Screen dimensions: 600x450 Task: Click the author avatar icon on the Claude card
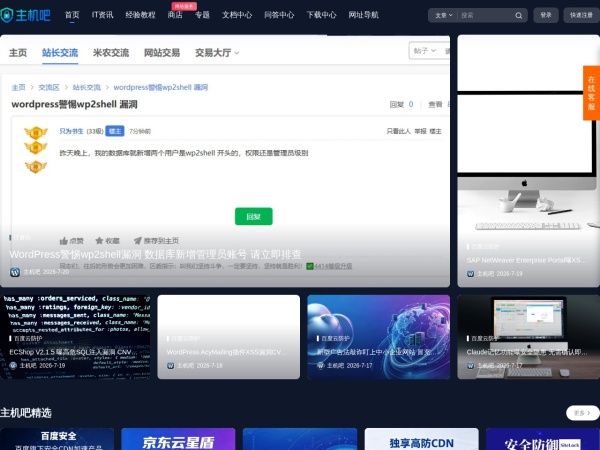coord(471,366)
